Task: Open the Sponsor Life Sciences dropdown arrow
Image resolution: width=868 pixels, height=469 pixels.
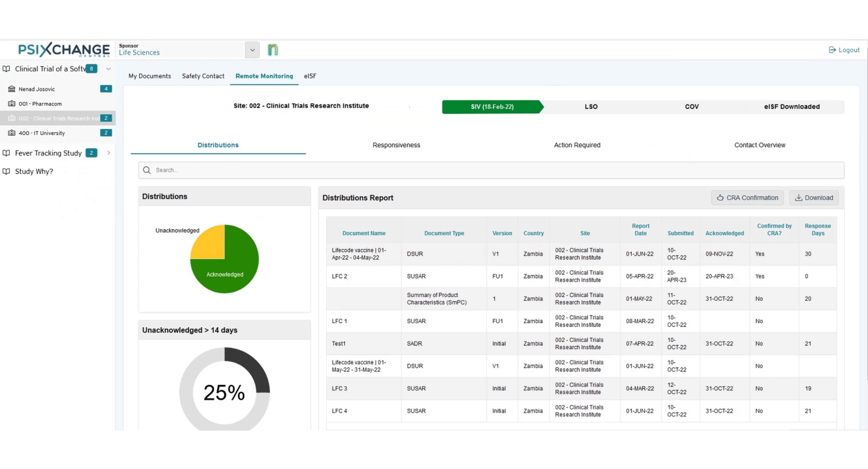Action: click(x=252, y=50)
